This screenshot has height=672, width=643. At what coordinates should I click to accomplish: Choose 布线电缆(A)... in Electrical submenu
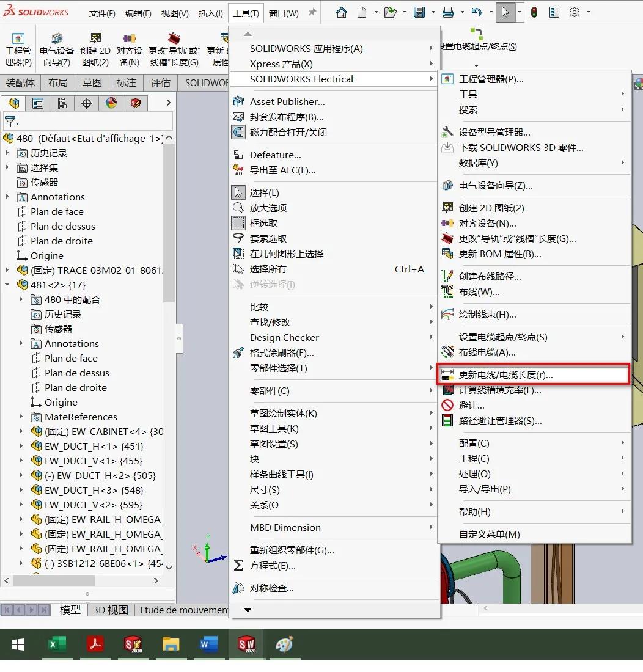pos(534,352)
